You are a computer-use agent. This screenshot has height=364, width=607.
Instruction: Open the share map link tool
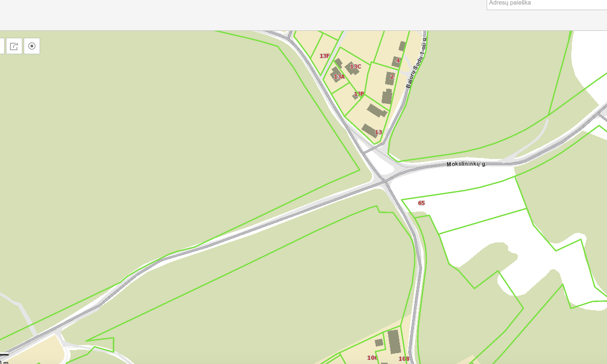pyautogui.click(x=14, y=46)
